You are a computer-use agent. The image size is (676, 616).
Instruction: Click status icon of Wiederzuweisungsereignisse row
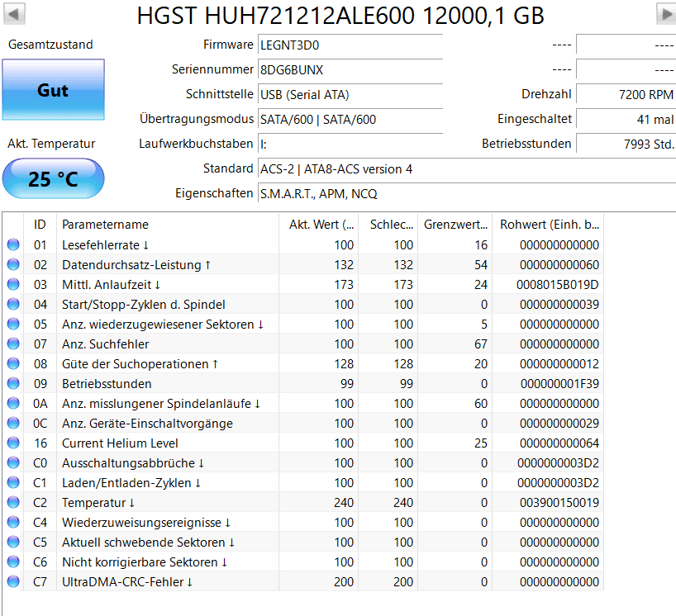(13, 522)
